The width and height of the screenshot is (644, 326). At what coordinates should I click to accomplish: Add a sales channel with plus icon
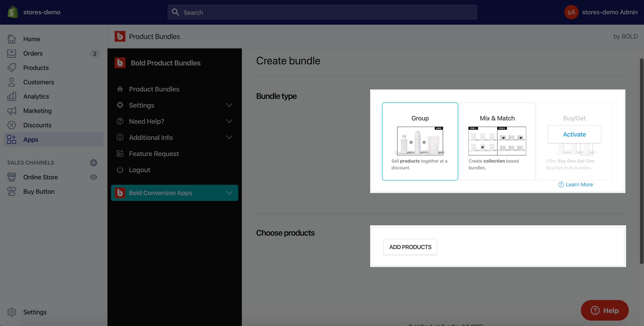94,163
